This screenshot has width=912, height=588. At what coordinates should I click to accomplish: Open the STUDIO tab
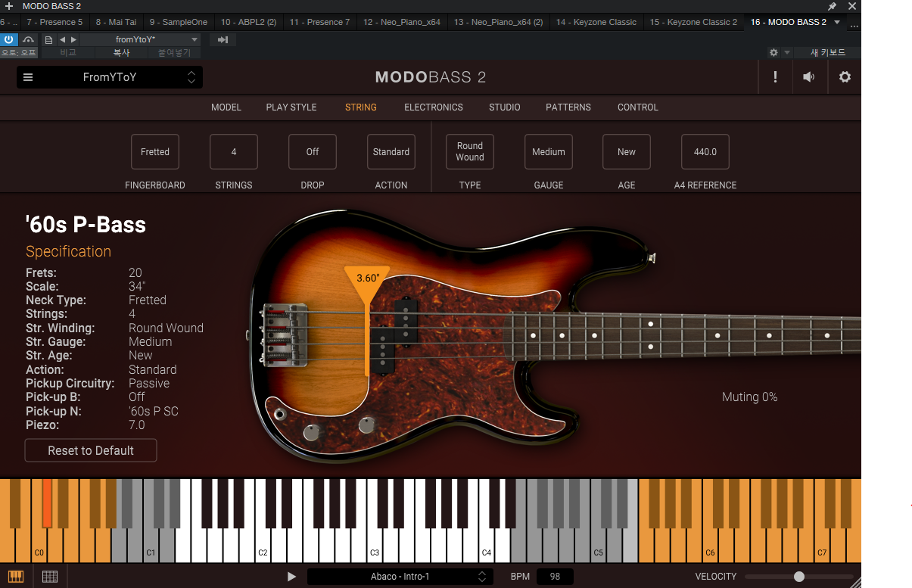pyautogui.click(x=505, y=107)
